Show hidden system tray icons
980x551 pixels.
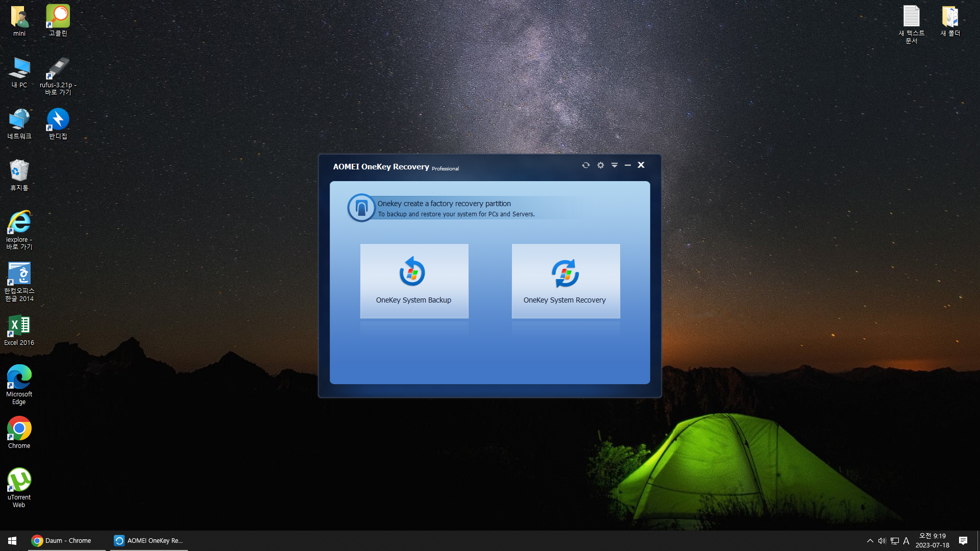[x=870, y=541]
